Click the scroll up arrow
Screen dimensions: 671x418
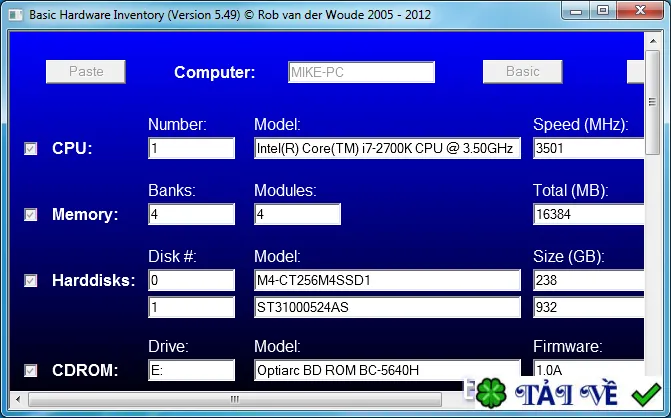point(653,41)
